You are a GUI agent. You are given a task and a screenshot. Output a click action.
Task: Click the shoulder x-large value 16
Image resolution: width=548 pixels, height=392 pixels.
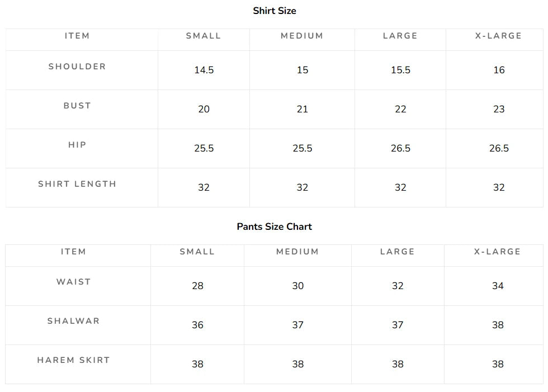[499, 70]
